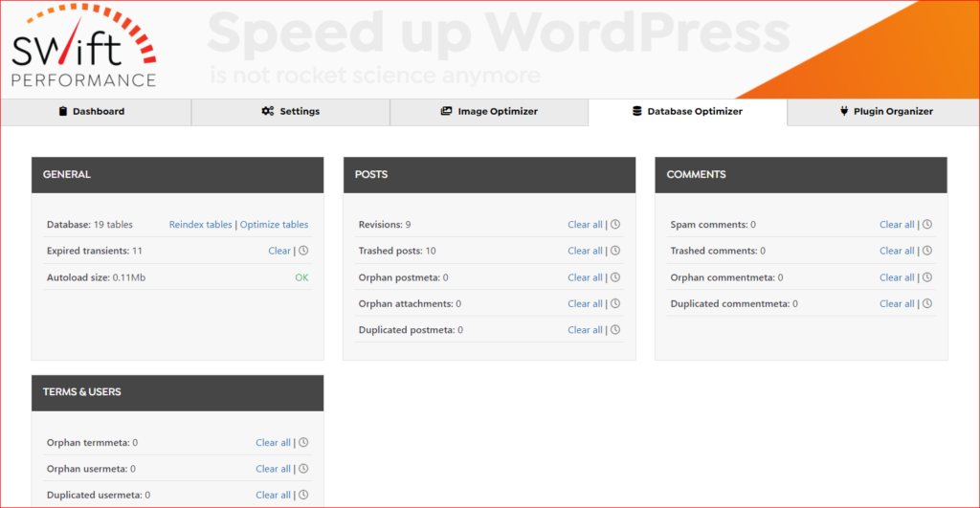
Task: Clear all Trashed posts
Action: click(x=585, y=251)
